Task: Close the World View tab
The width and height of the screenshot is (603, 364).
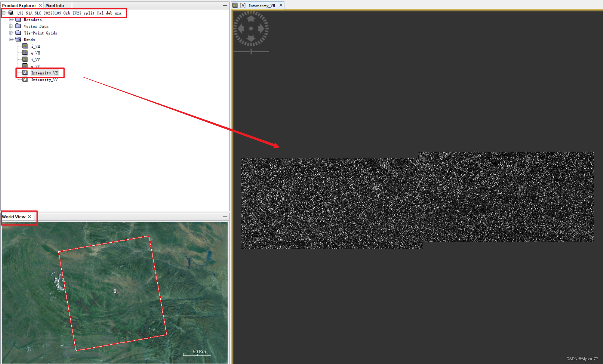Action: click(x=29, y=217)
